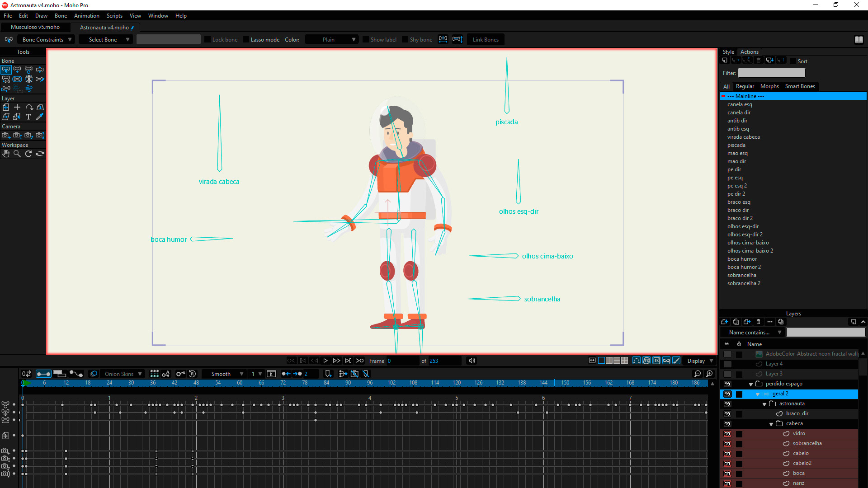The image size is (868, 488).
Task: Delete layer with trash icon in Layers panel
Action: coord(758,322)
